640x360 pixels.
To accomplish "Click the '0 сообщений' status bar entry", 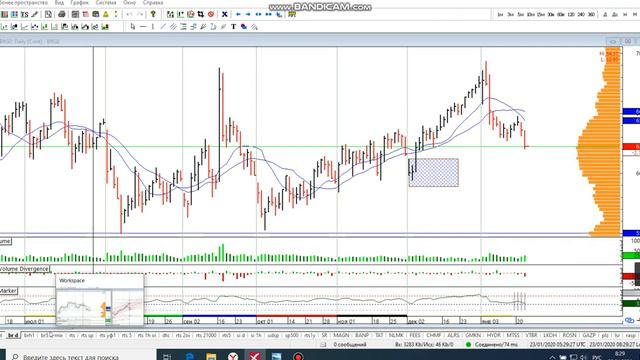I will pos(350,344).
